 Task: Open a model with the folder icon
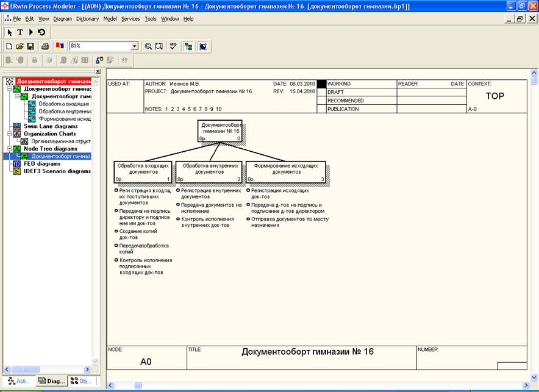click(x=20, y=46)
